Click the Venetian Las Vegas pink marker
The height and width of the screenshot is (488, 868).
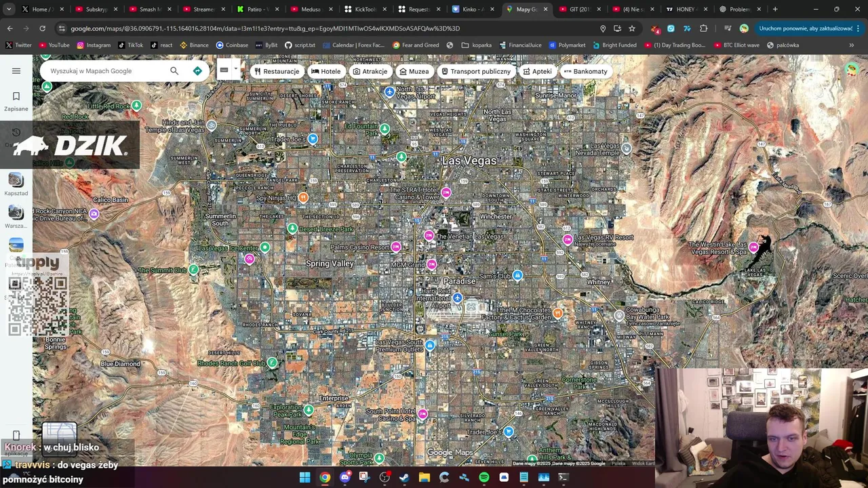tap(429, 235)
